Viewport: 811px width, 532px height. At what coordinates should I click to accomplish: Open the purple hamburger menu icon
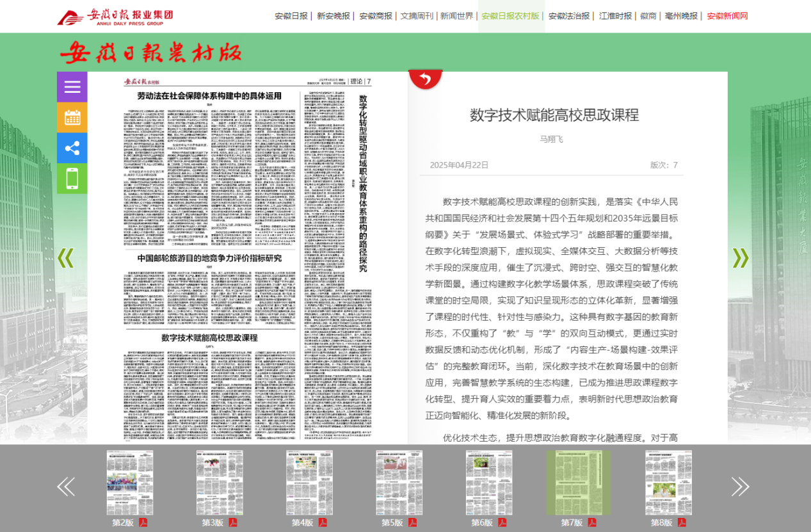(x=72, y=87)
